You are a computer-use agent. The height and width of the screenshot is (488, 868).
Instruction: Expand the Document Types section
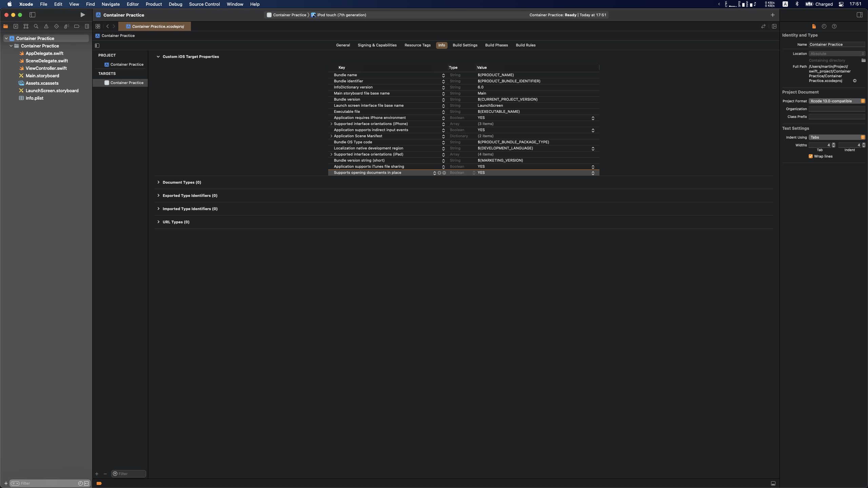(158, 182)
